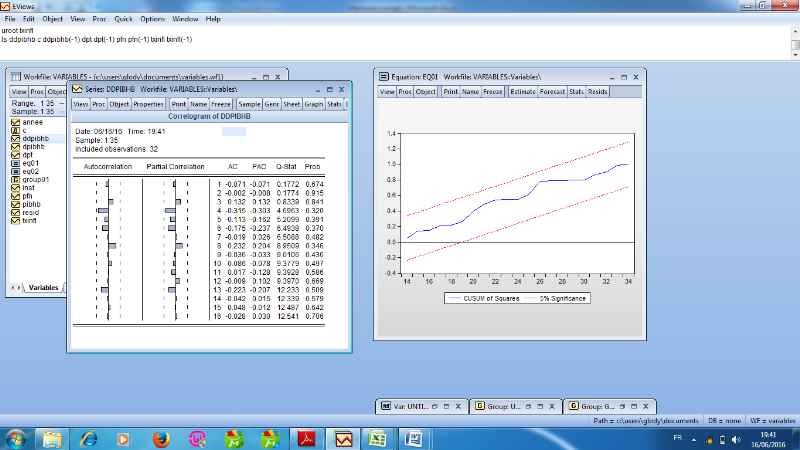Open Microsoft Word taskbar icon
Viewport: 800px width, 450px height.
(413, 438)
